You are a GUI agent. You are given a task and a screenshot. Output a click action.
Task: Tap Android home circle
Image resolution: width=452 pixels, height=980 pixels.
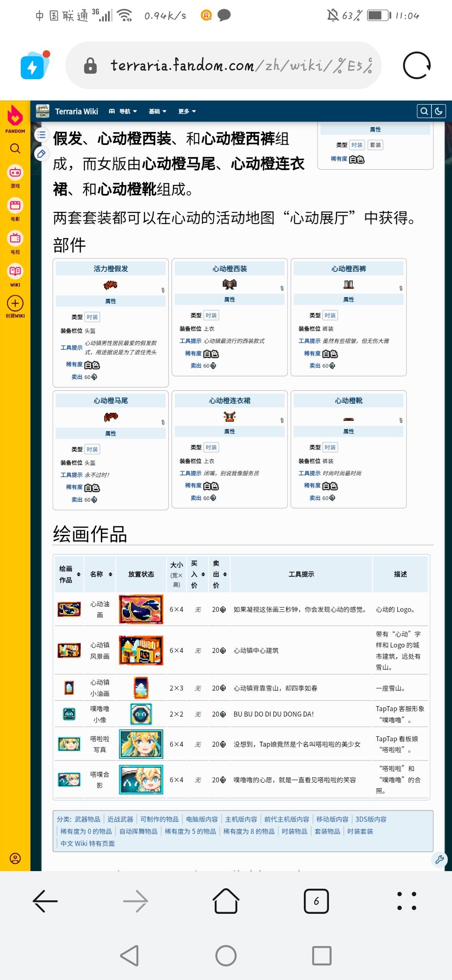pos(226,956)
